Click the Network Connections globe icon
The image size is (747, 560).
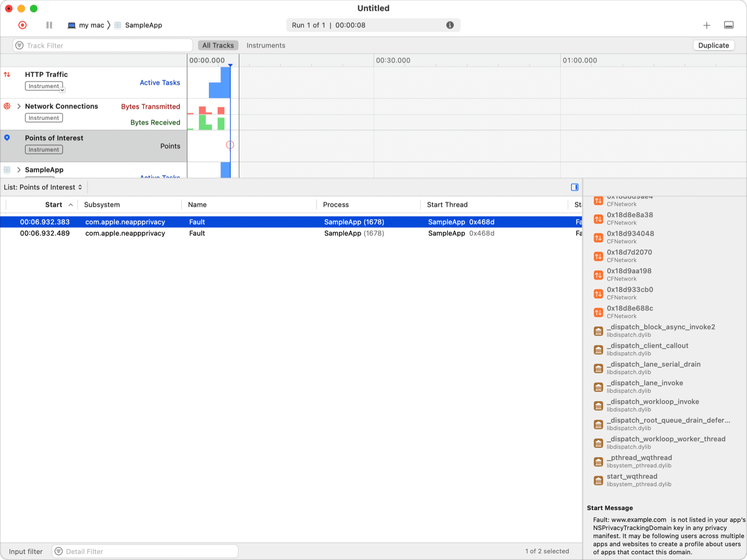pos(7,106)
